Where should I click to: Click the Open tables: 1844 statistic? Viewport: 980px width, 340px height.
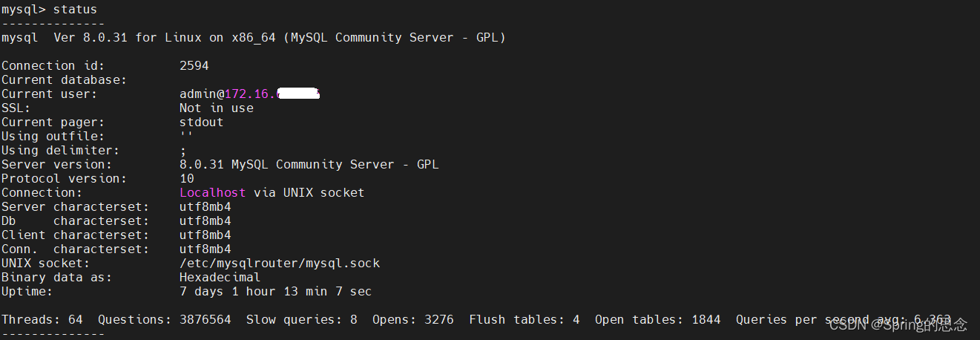pos(658,319)
